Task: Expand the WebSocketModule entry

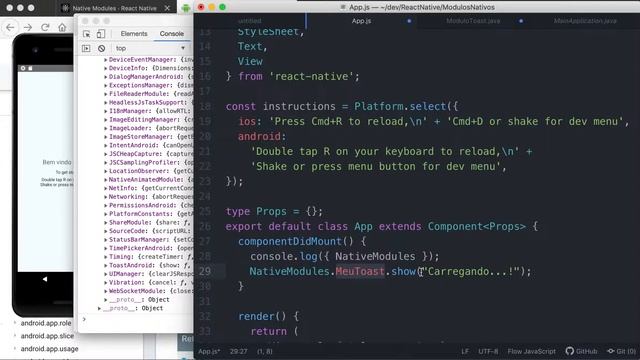Action: tap(106, 291)
